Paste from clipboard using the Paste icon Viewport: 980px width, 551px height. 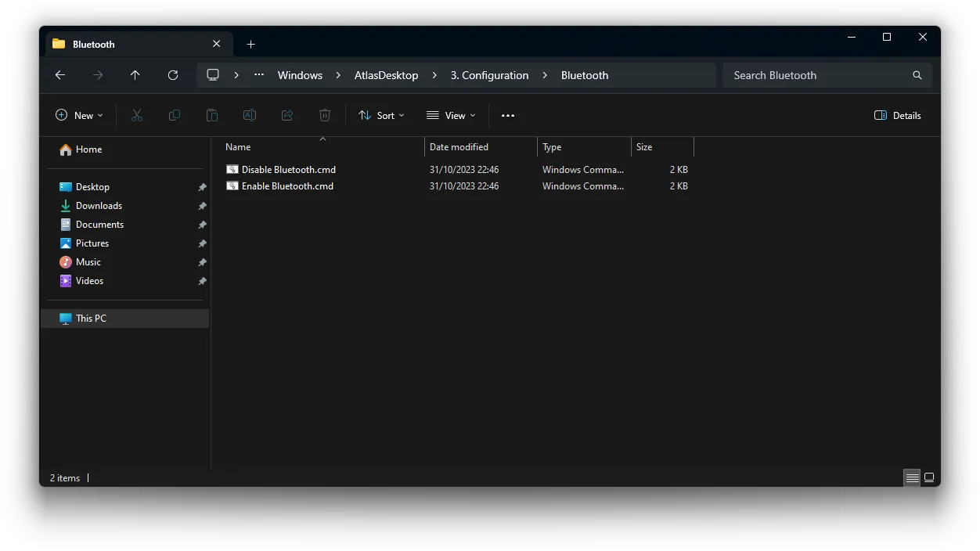(x=212, y=115)
